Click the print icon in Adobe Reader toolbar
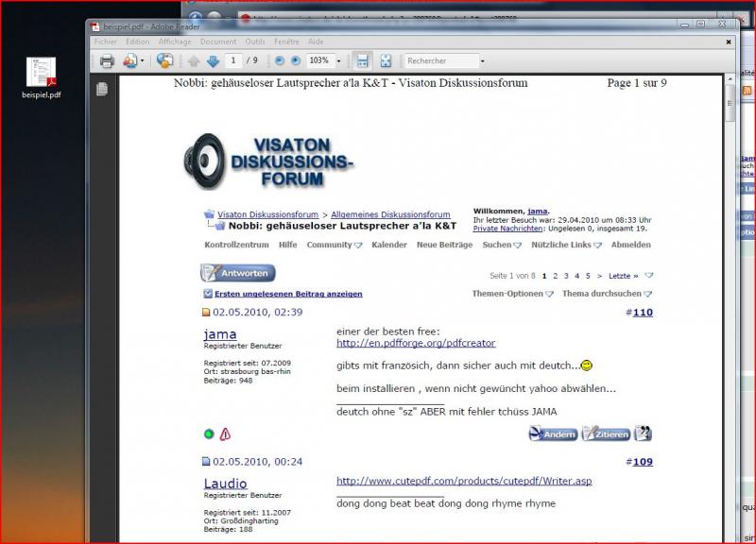This screenshot has height=544, width=756. [107, 60]
